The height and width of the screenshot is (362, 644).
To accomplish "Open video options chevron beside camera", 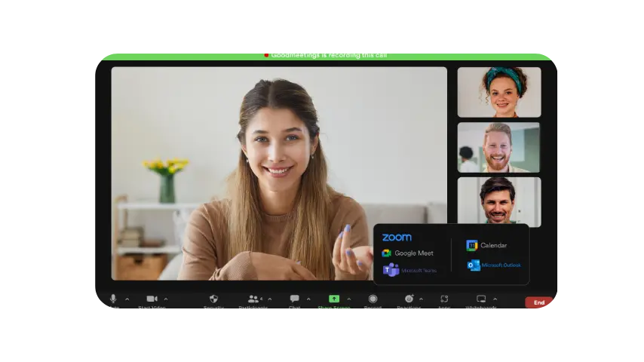I will pos(166,299).
